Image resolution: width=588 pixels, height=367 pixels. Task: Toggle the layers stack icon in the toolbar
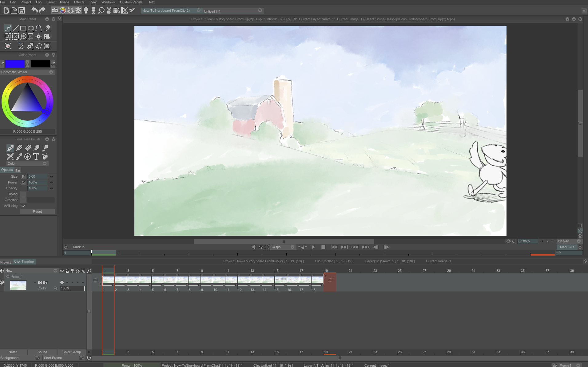tap(78, 10)
